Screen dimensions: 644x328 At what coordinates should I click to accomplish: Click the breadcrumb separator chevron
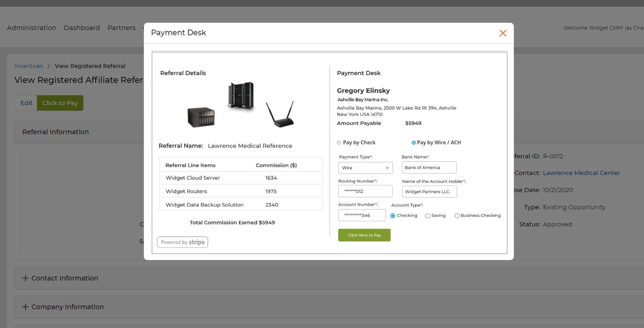tap(49, 66)
